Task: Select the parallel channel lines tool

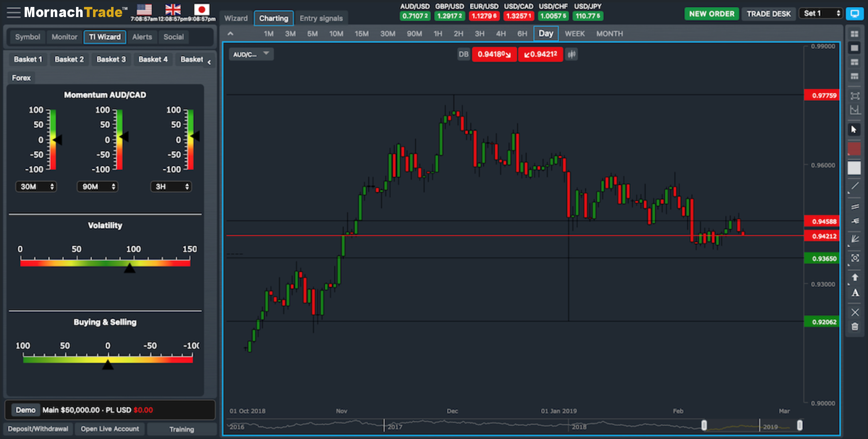Action: click(855, 207)
